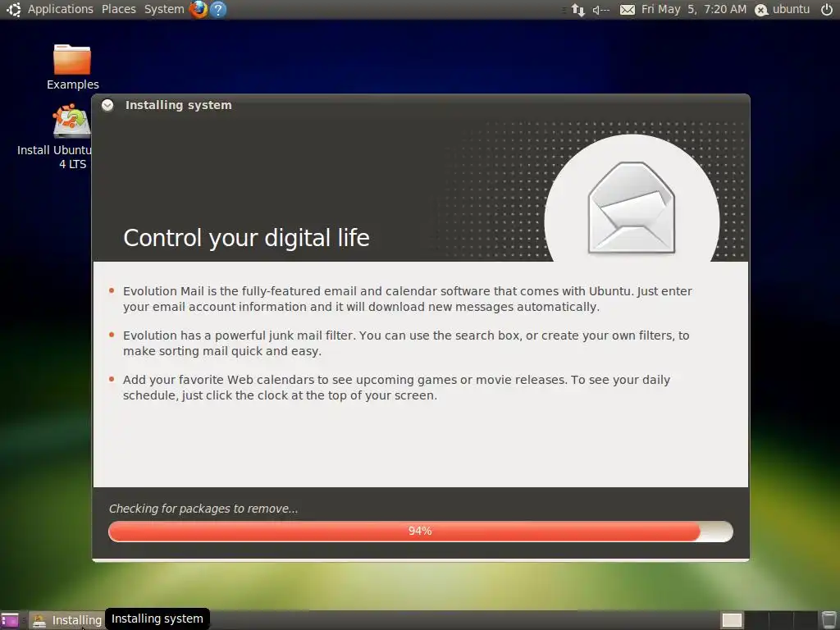Open the power session icon
Screen dimensions: 840x630
827,9
